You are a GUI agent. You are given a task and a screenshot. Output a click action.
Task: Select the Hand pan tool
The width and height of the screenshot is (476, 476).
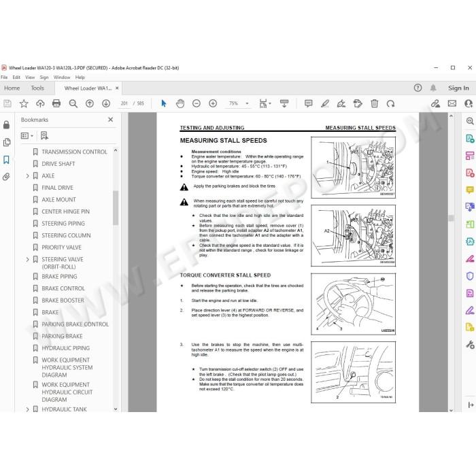tap(180, 103)
